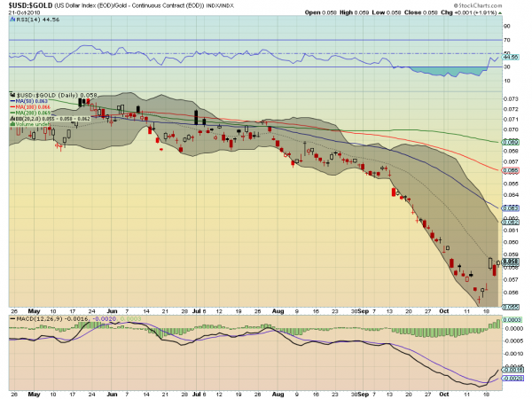The image size is (532, 399).
Task: Click the 44.56 RSI value tag
Action: [x=511, y=58]
